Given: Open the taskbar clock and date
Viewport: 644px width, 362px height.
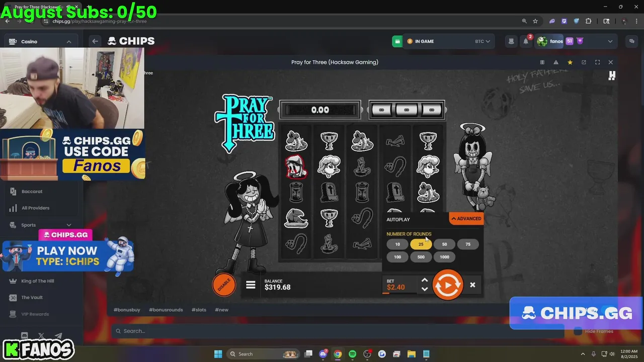Looking at the screenshot, I should tap(628, 354).
